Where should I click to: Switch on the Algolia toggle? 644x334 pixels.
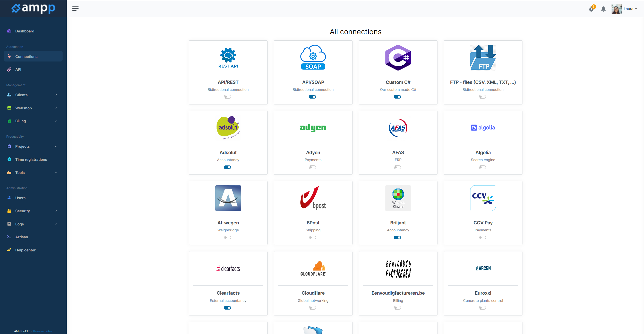coord(482,167)
